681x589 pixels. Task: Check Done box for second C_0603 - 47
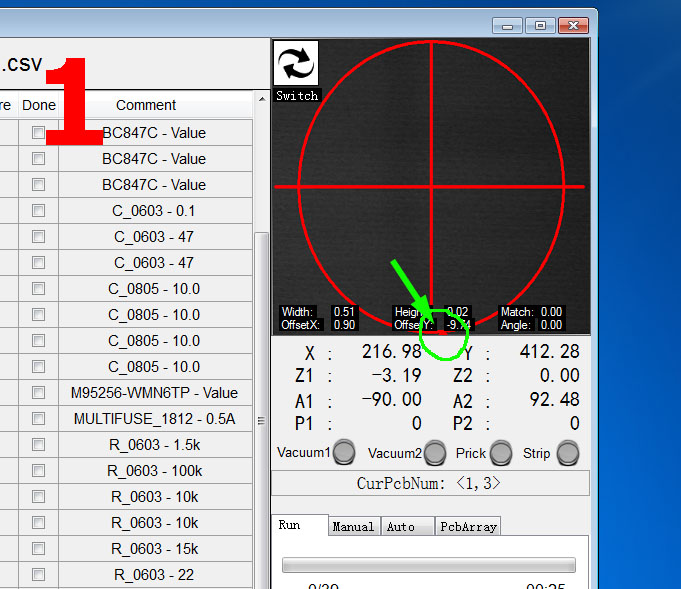pyautogui.click(x=38, y=262)
